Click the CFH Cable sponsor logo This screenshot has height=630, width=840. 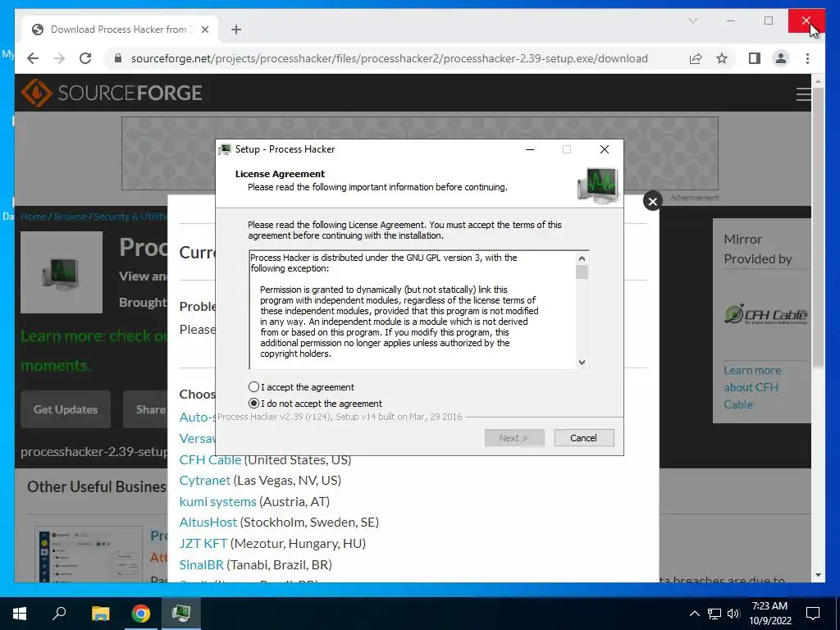[765, 314]
